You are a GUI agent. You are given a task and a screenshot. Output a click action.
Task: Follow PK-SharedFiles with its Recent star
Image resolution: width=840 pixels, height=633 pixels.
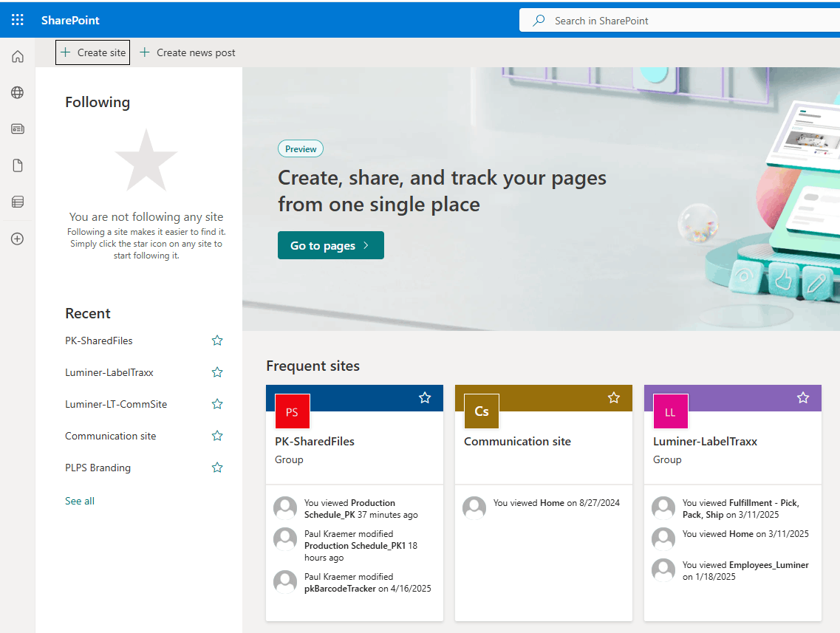pos(217,341)
